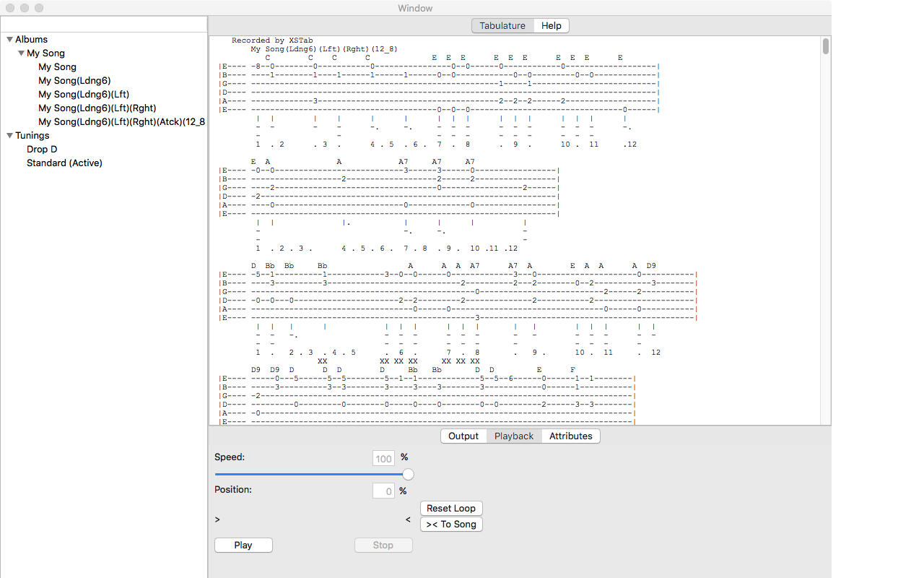Switch to the Tabulature tab
The image size is (924, 578).
(502, 26)
